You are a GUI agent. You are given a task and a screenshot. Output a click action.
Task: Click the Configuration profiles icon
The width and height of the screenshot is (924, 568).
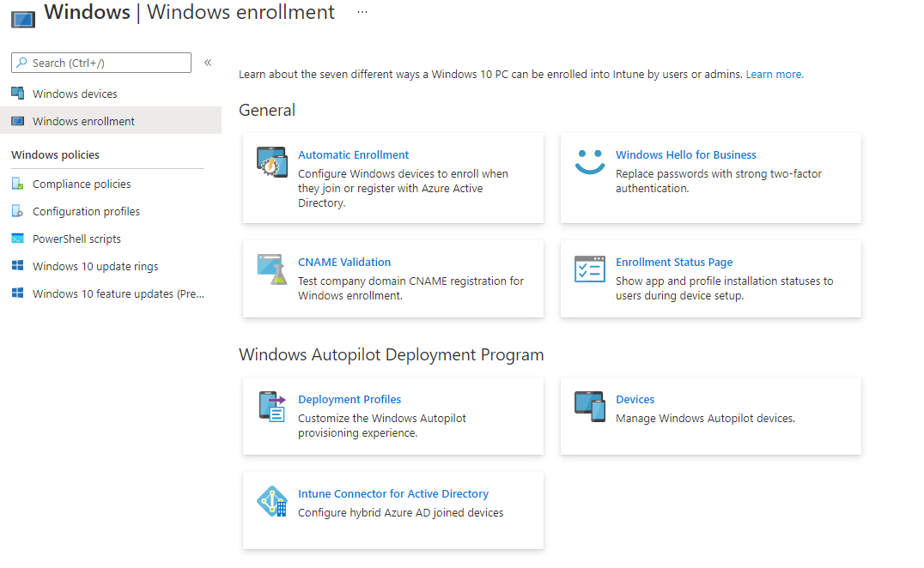click(18, 211)
